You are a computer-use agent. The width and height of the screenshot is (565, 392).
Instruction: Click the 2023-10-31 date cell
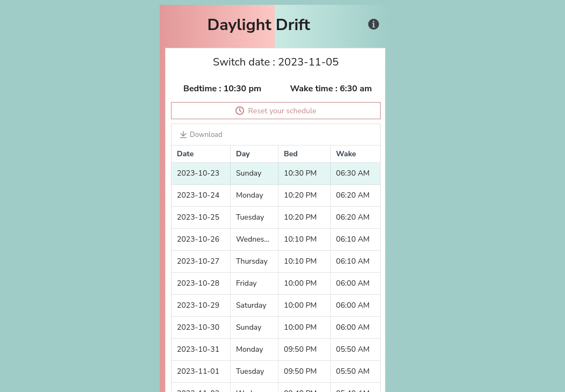click(x=198, y=350)
